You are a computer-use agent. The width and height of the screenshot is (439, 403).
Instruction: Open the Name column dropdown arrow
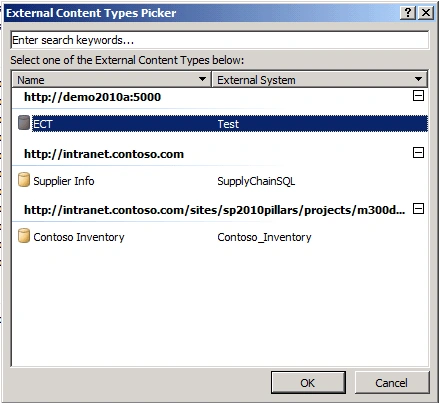pyautogui.click(x=202, y=79)
